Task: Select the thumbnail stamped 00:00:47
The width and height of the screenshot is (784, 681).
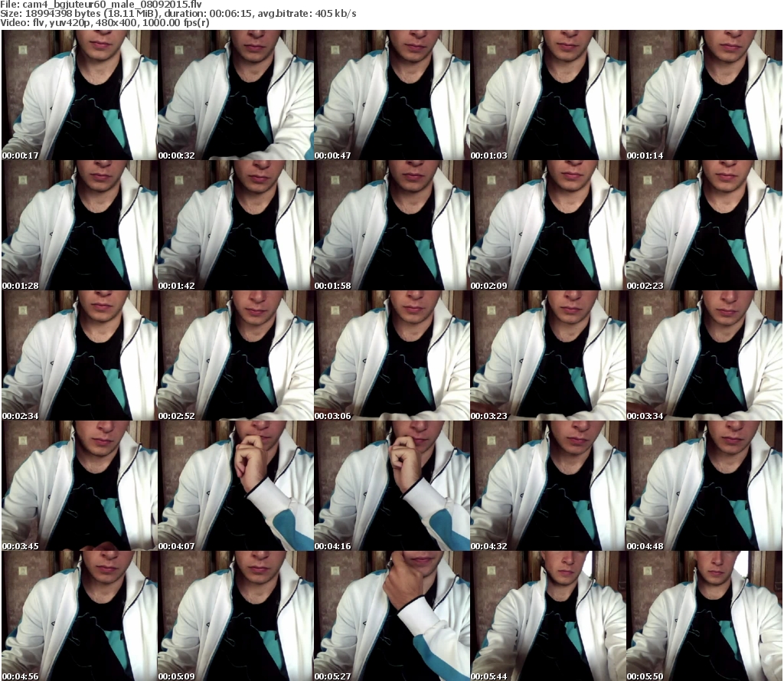Action: click(392, 95)
